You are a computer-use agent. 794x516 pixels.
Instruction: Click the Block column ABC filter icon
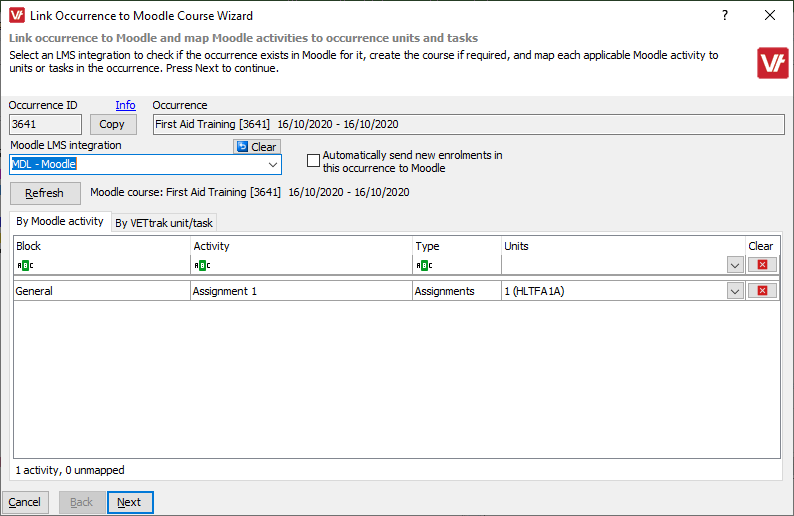point(25,265)
